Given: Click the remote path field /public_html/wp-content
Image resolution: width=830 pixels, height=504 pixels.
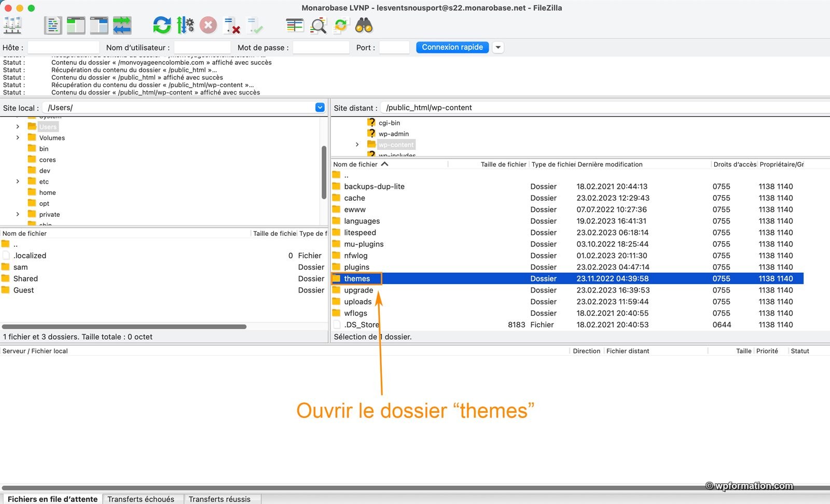Looking at the screenshot, I should pyautogui.click(x=604, y=108).
